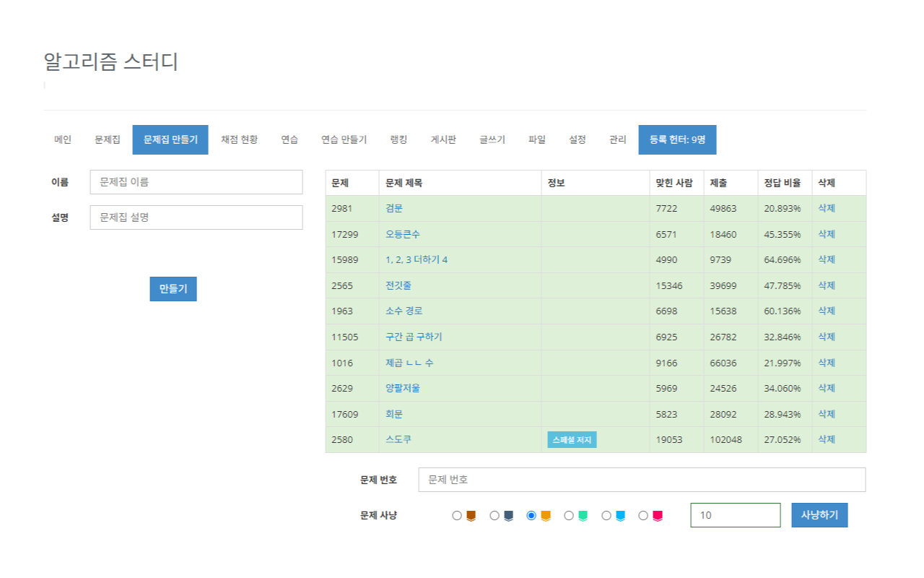This screenshot has height=578, width=924.
Task: Open problem link 소수 경로
Action: tap(404, 311)
